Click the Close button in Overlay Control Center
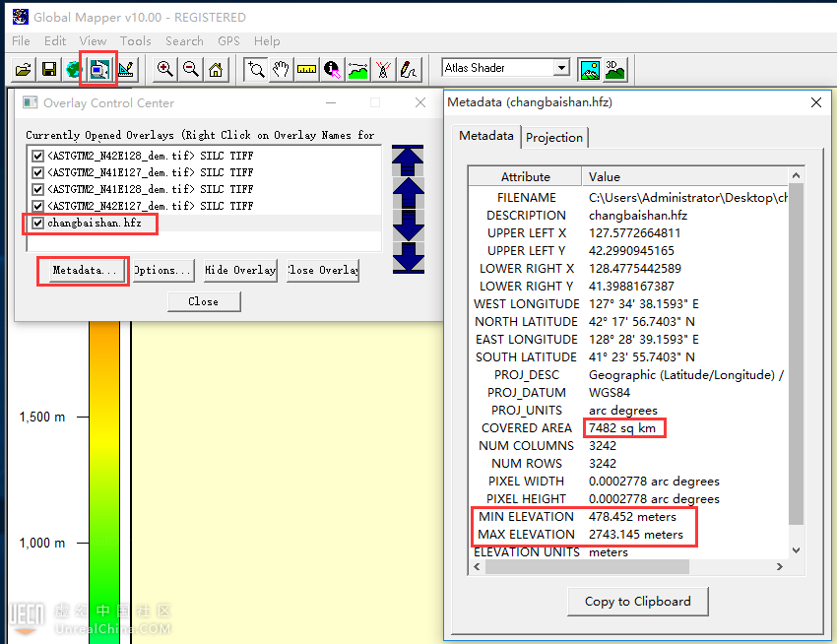The height and width of the screenshot is (644, 837). 204,301
